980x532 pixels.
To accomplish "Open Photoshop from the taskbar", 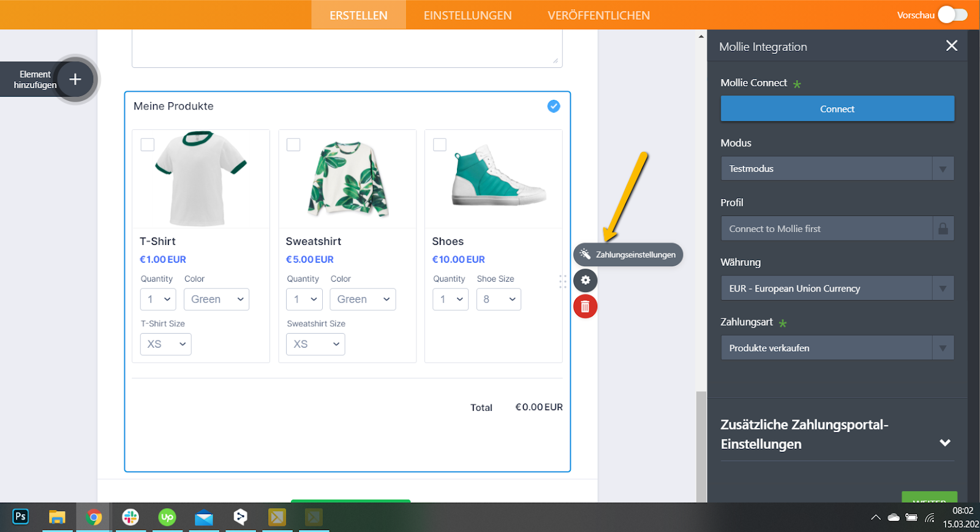I will point(20,517).
